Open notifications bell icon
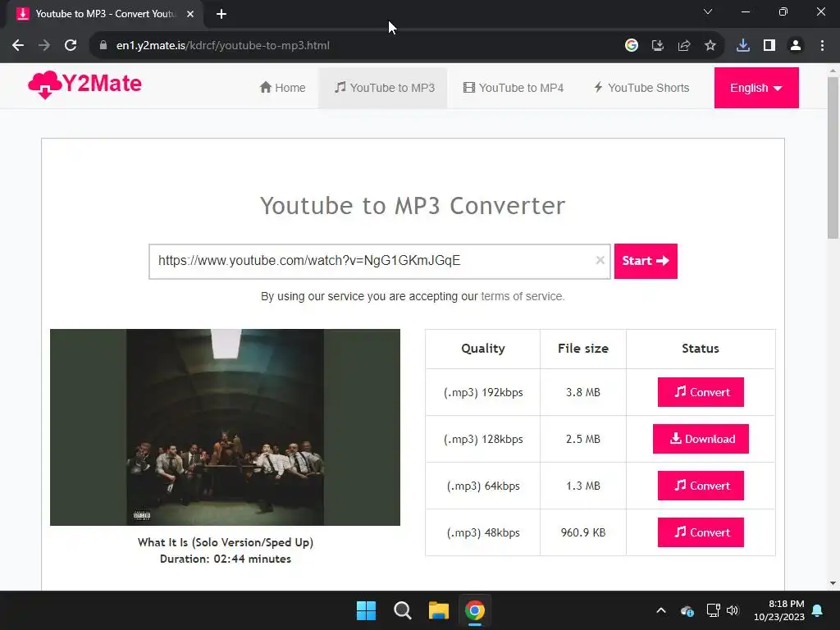The image size is (840, 630). click(818, 610)
